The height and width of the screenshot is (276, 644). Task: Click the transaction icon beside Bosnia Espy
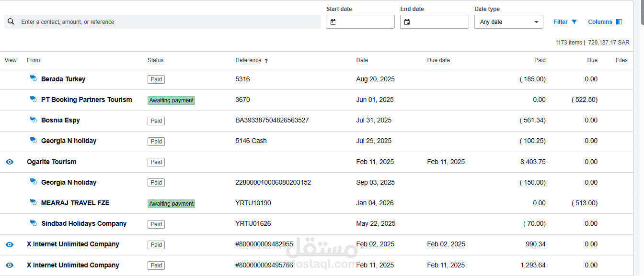pos(34,120)
